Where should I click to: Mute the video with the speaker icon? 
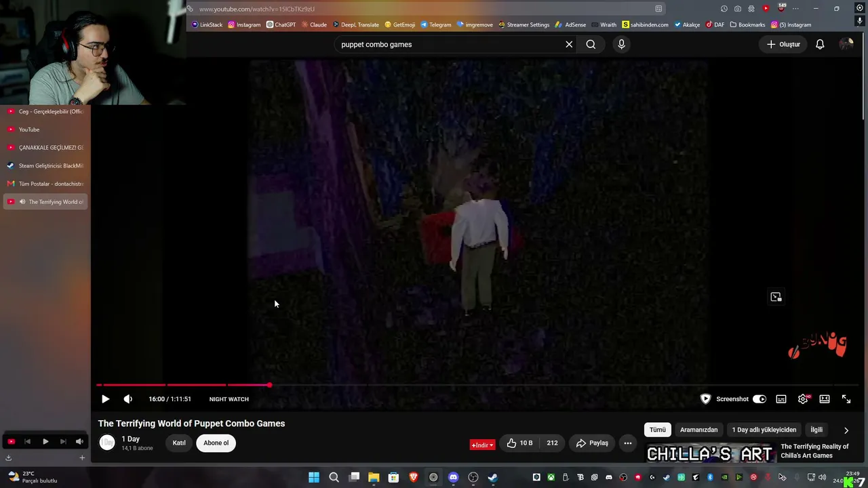coord(127,399)
